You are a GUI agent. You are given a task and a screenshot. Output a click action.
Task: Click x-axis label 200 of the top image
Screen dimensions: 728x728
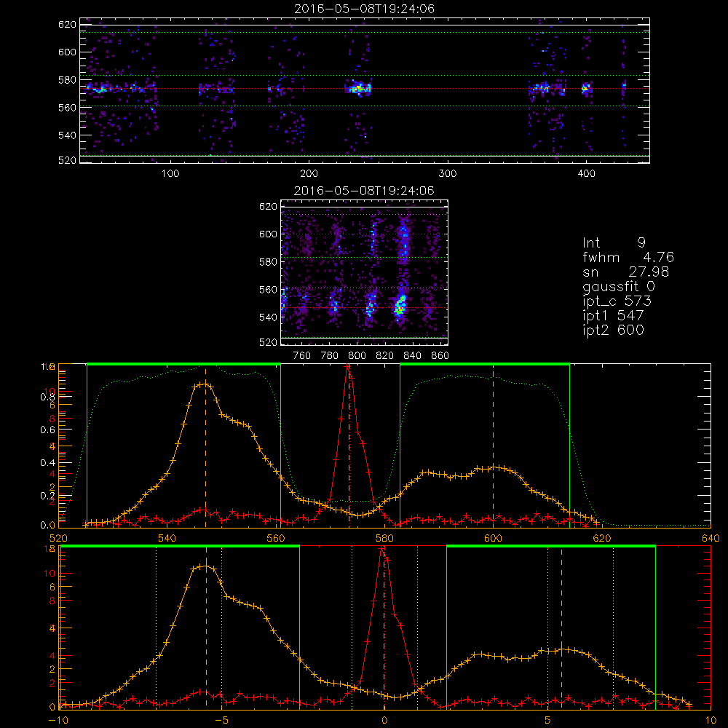pos(309,174)
